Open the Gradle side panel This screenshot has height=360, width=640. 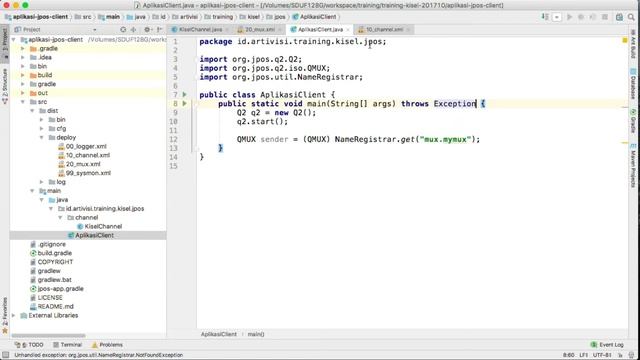click(x=633, y=120)
